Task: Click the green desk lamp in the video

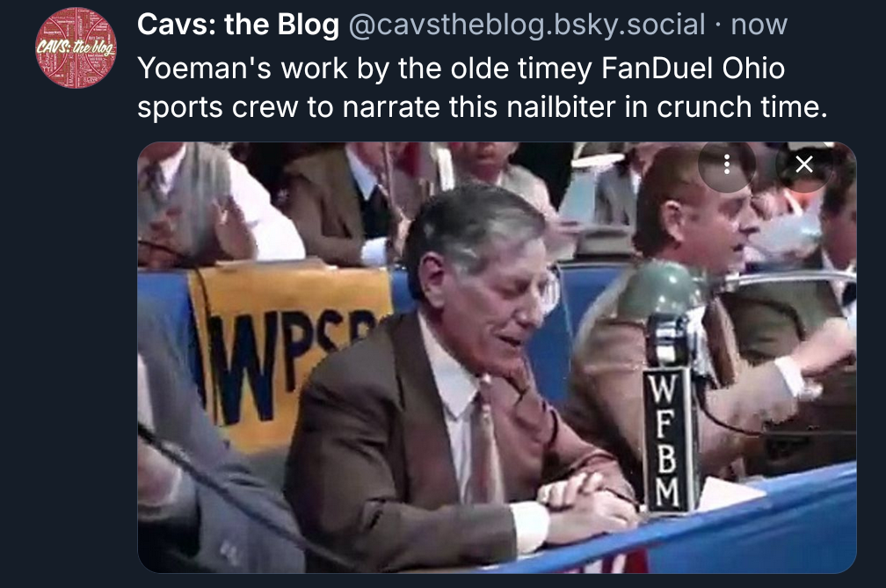Action: pyautogui.click(x=661, y=290)
